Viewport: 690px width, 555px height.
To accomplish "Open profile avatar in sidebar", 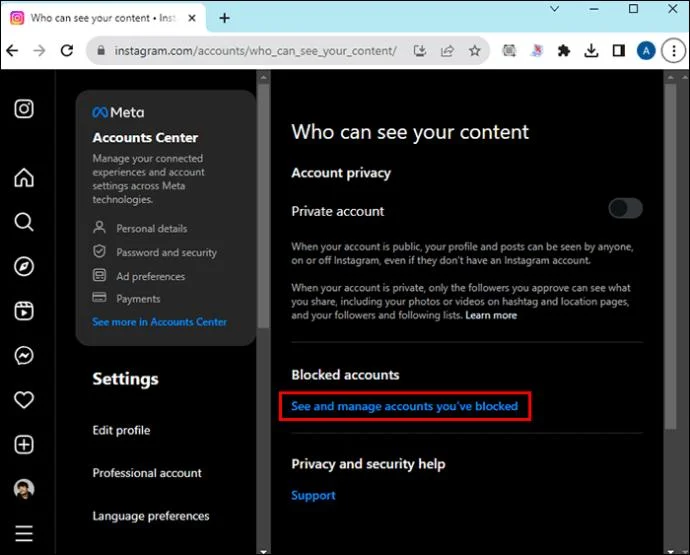I will [x=24, y=489].
